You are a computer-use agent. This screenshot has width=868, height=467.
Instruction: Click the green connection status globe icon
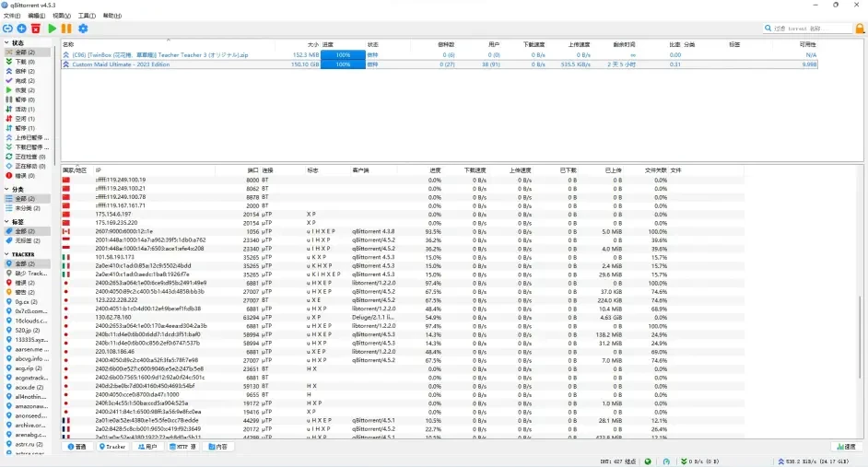[x=648, y=461]
